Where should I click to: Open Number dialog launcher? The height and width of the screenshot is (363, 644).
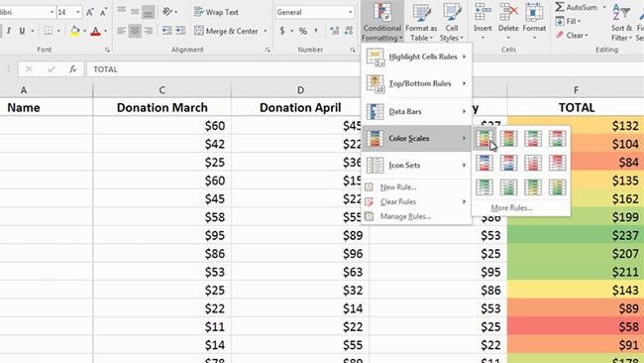[353, 50]
